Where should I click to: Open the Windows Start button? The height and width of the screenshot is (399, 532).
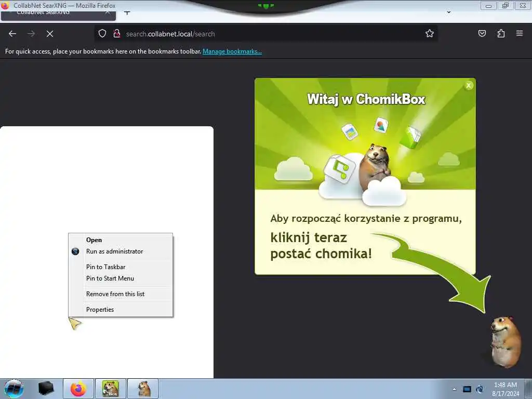(x=14, y=389)
